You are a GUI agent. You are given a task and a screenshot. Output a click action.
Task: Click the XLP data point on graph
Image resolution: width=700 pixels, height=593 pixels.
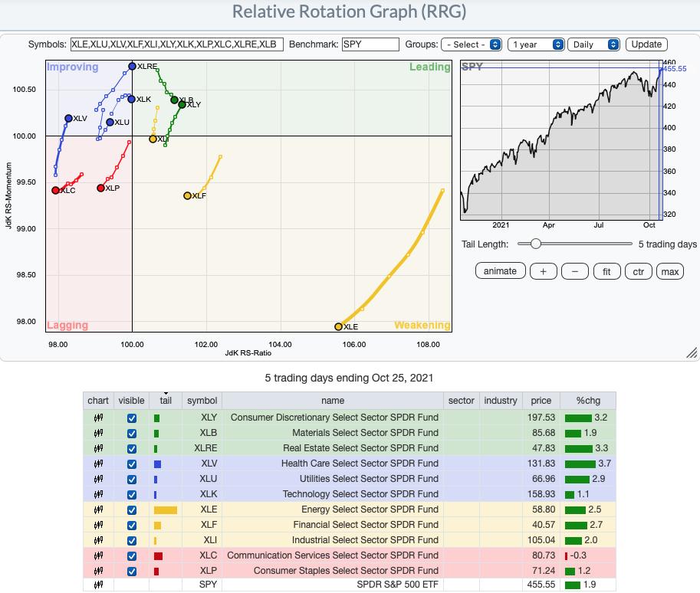[101, 188]
